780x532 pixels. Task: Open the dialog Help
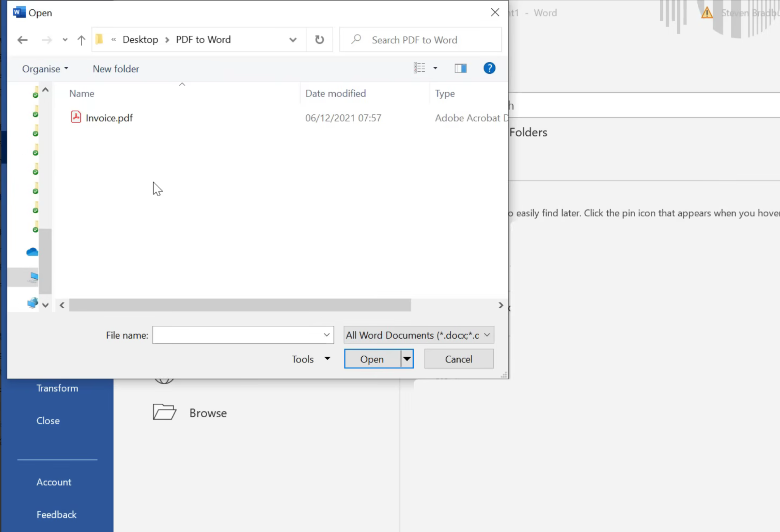pos(489,68)
